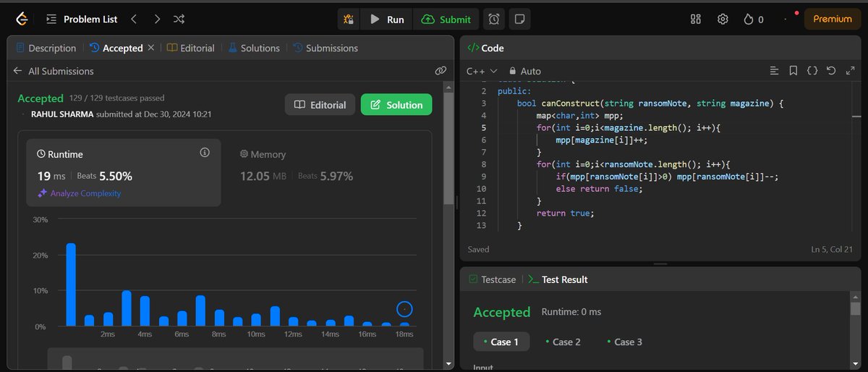
Task: Click the green Solution button
Action: click(396, 105)
